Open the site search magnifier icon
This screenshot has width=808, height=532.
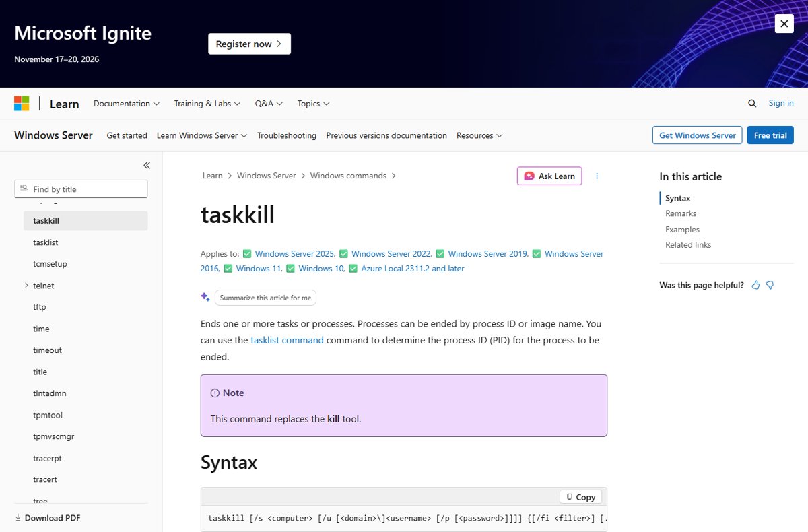point(752,103)
